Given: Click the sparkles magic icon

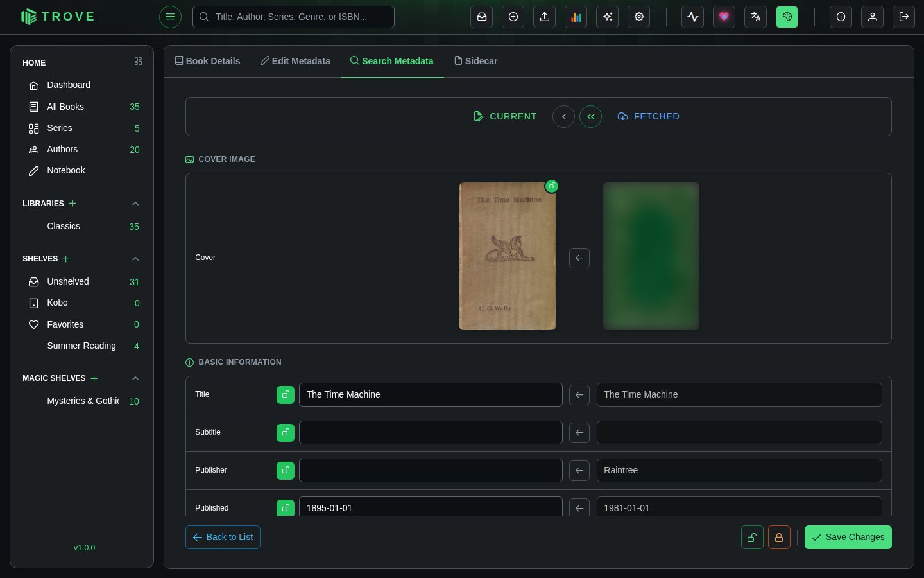Looking at the screenshot, I should 608,17.
